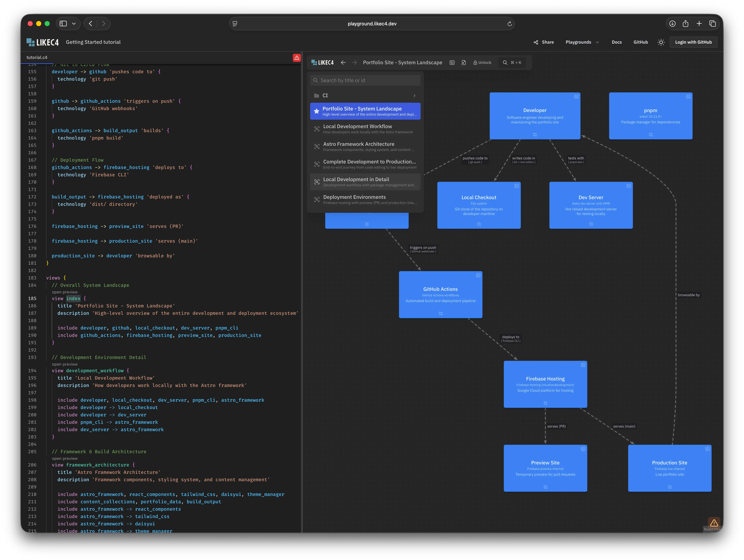Click the back arrow in the diagram header

click(343, 63)
